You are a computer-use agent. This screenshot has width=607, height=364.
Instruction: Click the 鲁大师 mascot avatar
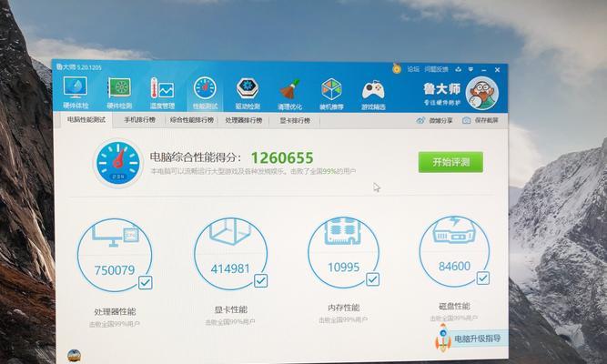click(x=482, y=94)
